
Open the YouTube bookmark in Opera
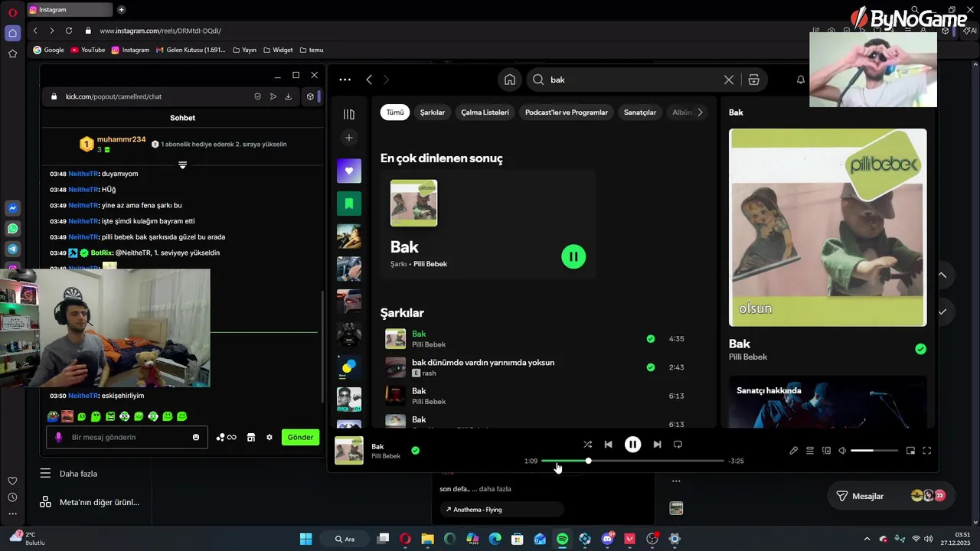pyautogui.click(x=88, y=50)
